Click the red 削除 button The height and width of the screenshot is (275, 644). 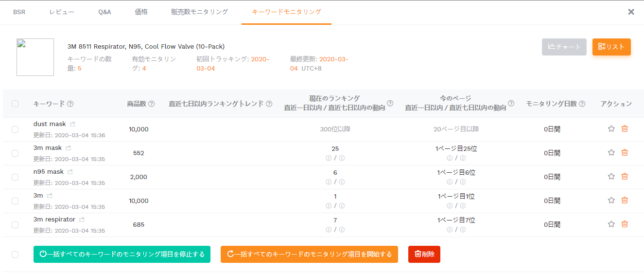click(x=424, y=254)
